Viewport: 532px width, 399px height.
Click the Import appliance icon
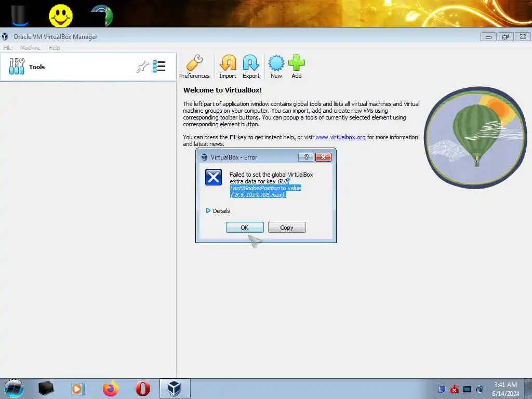pyautogui.click(x=228, y=67)
